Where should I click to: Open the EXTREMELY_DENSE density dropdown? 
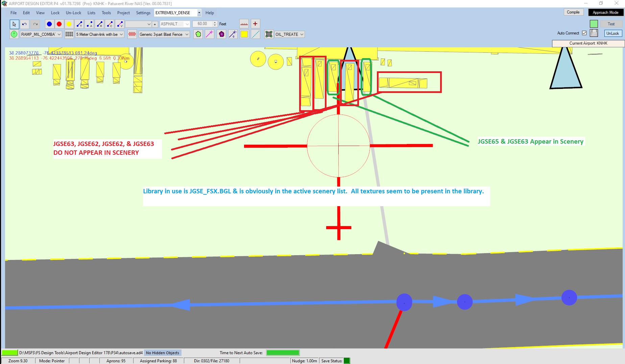pos(199,13)
